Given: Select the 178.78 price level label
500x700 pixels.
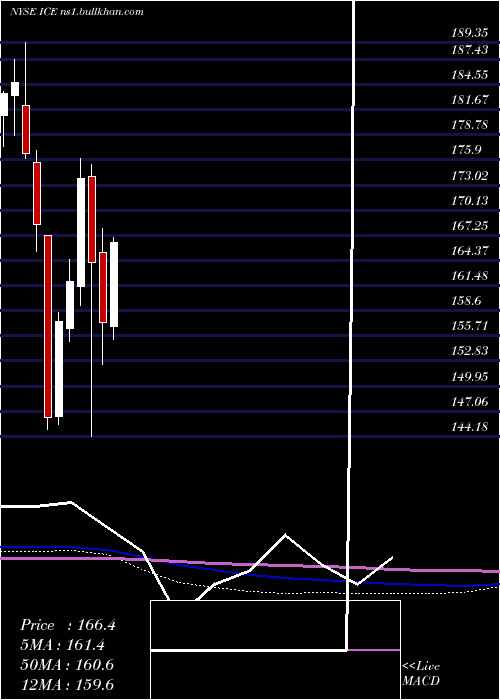Looking at the screenshot, I should click(470, 125).
